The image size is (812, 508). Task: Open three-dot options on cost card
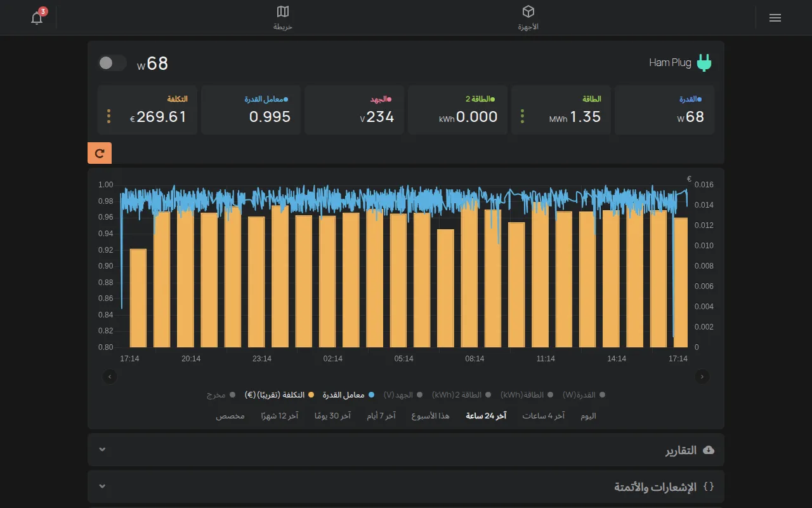pos(109,116)
